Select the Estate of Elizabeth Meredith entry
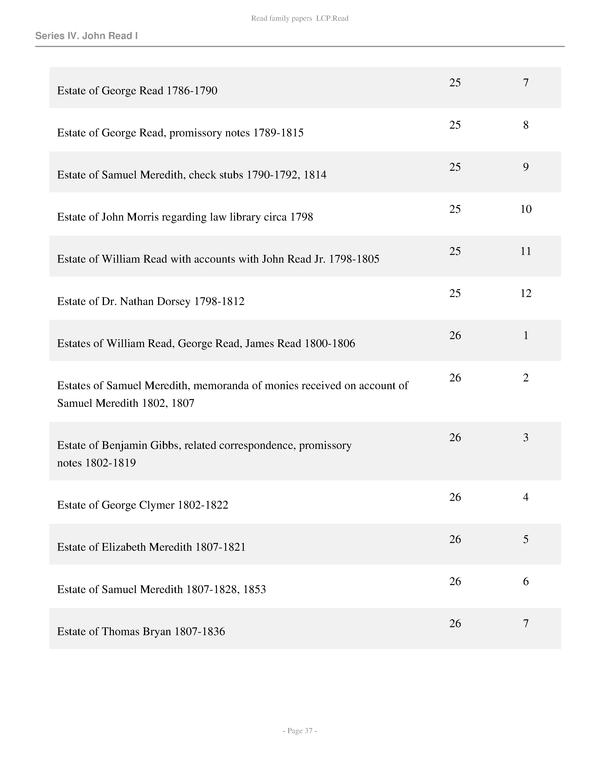This screenshot has height=776, width=600. coord(151,548)
